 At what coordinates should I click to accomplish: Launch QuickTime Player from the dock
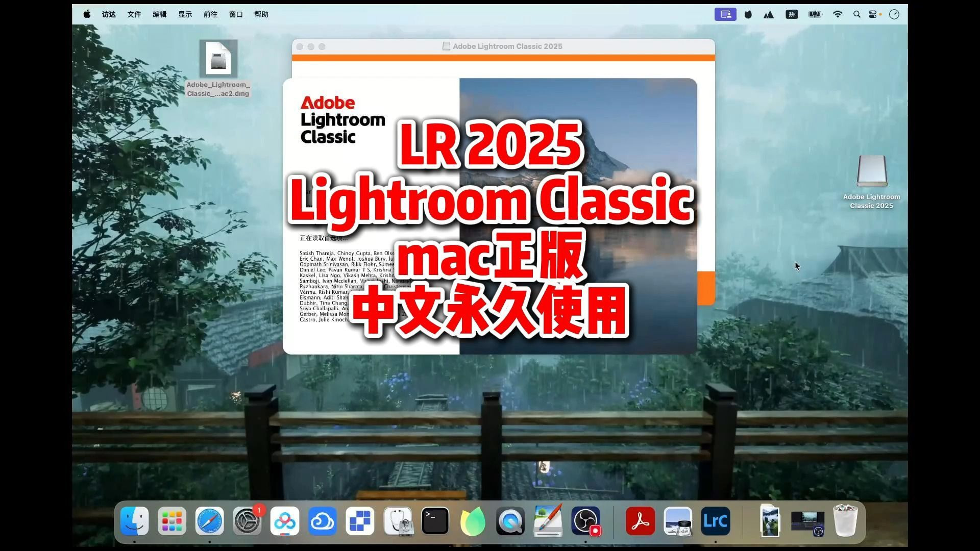[x=510, y=521]
